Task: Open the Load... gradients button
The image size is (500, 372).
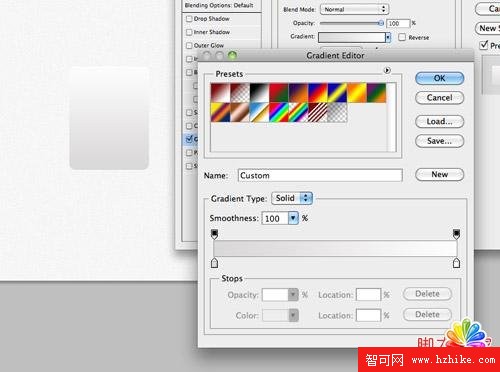Action: pos(439,121)
